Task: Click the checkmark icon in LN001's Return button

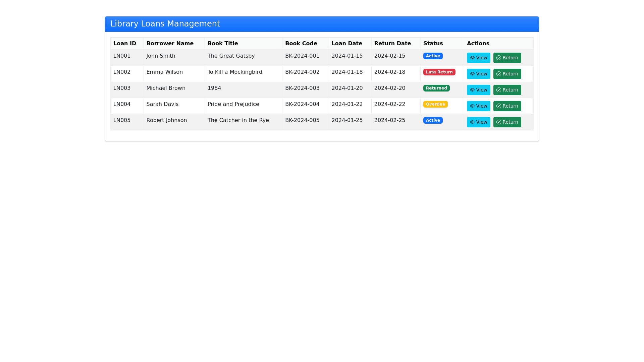Action: (499, 58)
